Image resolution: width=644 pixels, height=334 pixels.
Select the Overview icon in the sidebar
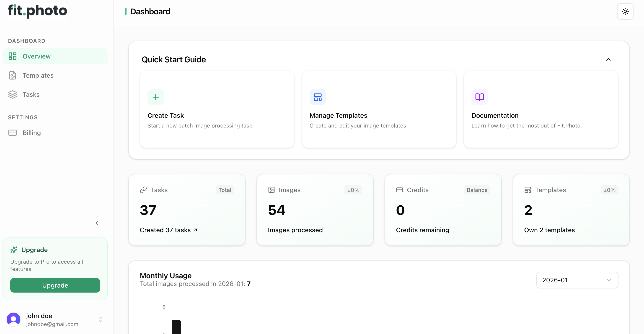(x=13, y=56)
